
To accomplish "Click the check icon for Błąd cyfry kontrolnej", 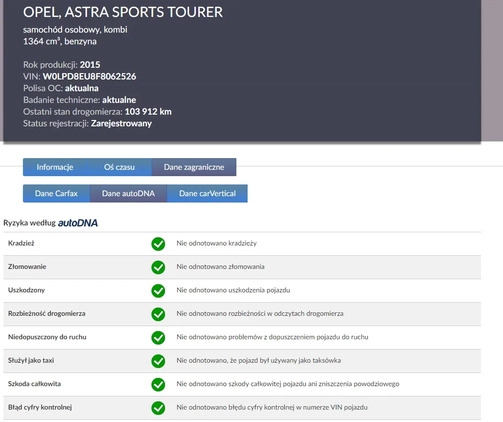I will click(x=158, y=408).
